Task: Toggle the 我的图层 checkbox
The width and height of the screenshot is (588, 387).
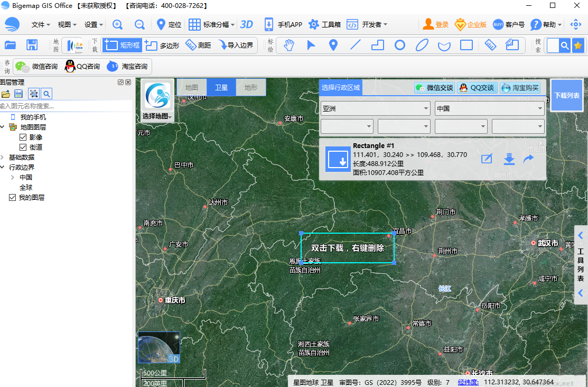Action: 12,197
